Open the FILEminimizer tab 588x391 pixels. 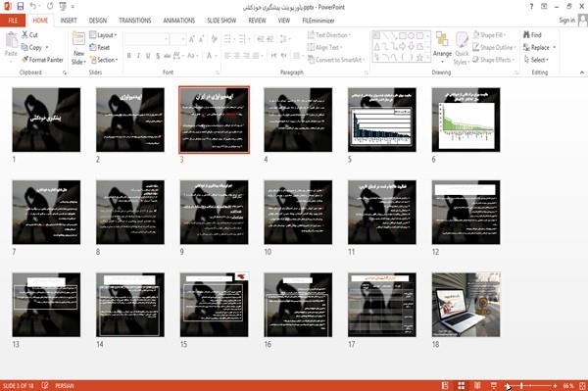(x=318, y=21)
